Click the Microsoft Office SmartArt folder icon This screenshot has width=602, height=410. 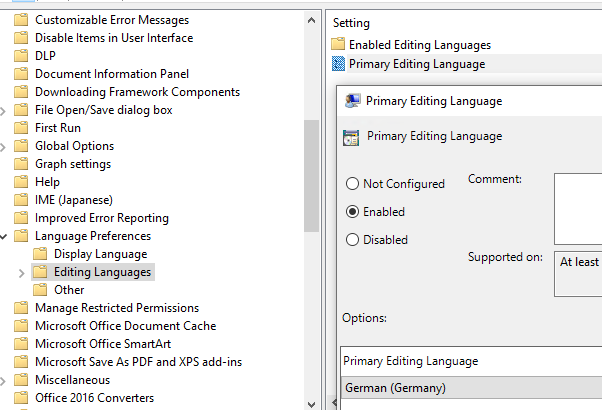22,344
